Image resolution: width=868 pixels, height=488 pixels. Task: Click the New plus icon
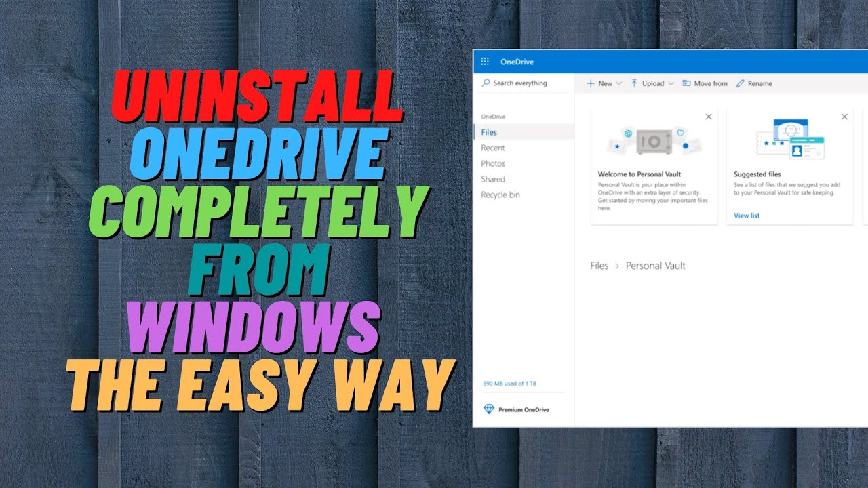tap(591, 83)
